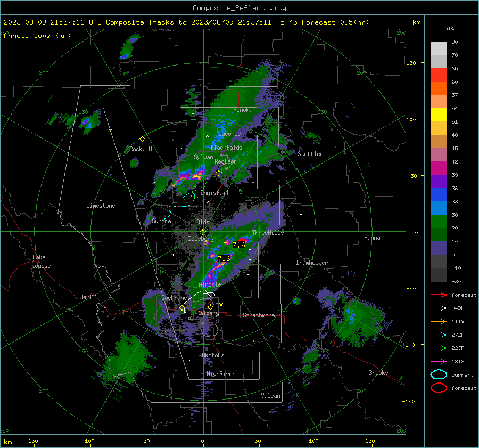Image resolution: width=479 pixels, height=448 pixels.
Task: Click the green 30 dBZ color swatch
Action: coord(439,221)
